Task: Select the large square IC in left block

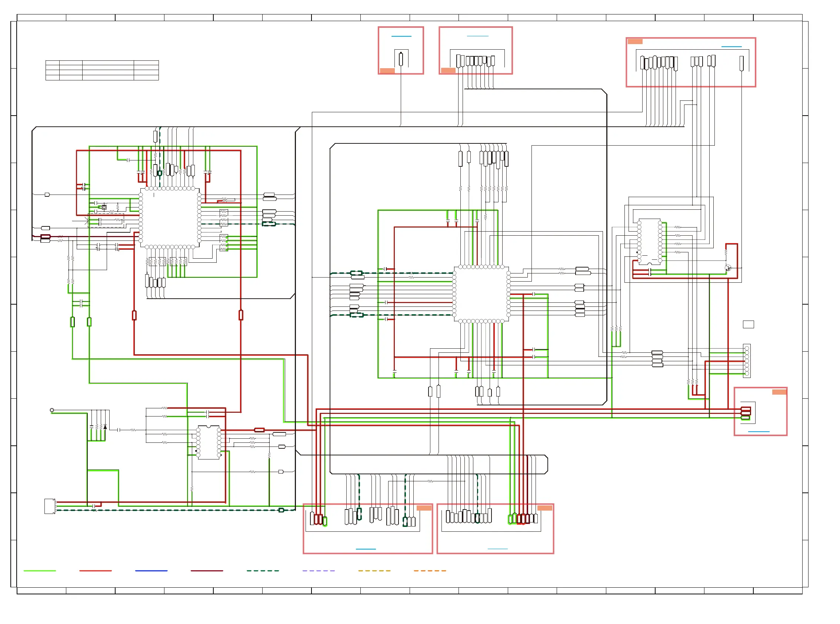Action: click(170, 217)
